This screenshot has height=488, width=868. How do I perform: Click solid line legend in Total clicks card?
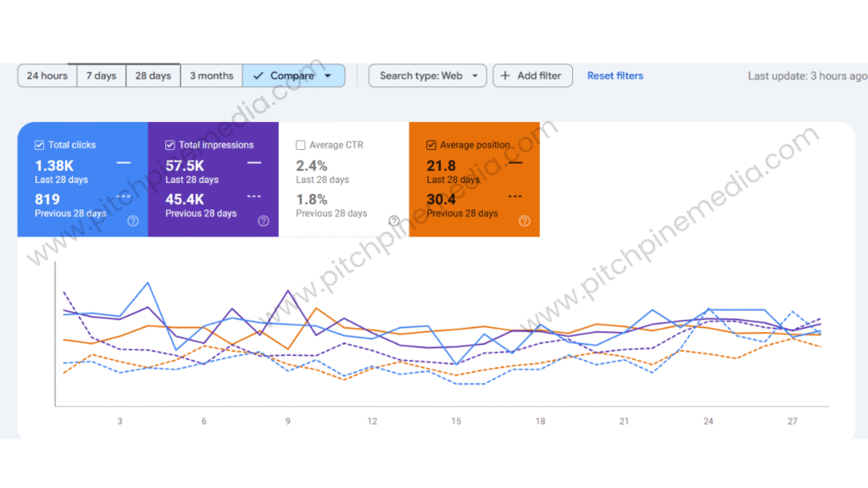click(x=124, y=163)
